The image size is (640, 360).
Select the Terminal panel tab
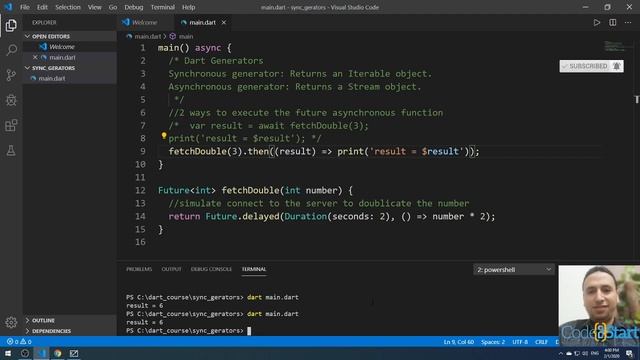click(x=254, y=269)
